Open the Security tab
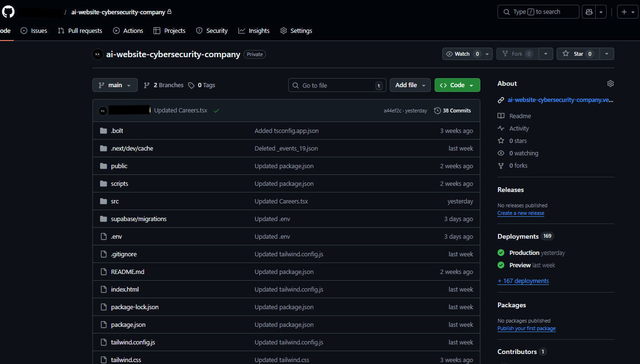The width and height of the screenshot is (640, 364). (x=212, y=30)
